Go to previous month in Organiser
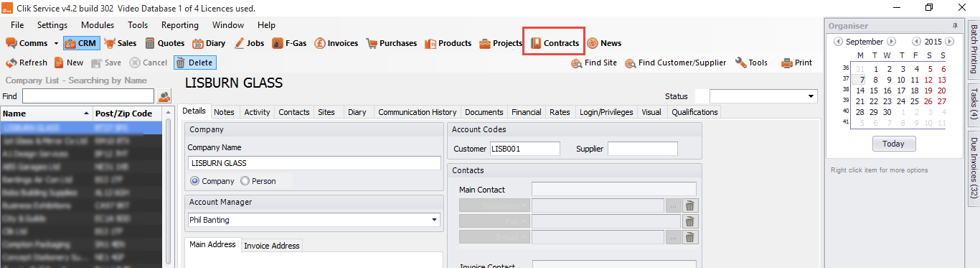 coord(837,42)
